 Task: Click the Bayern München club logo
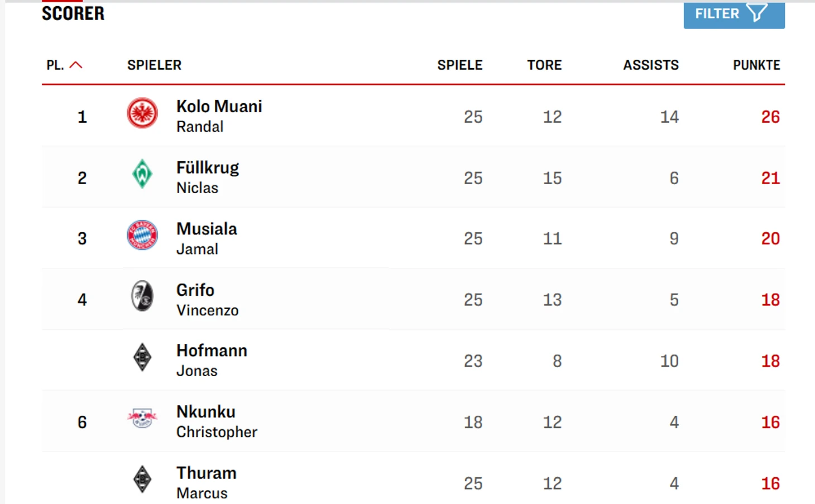pyautogui.click(x=142, y=235)
